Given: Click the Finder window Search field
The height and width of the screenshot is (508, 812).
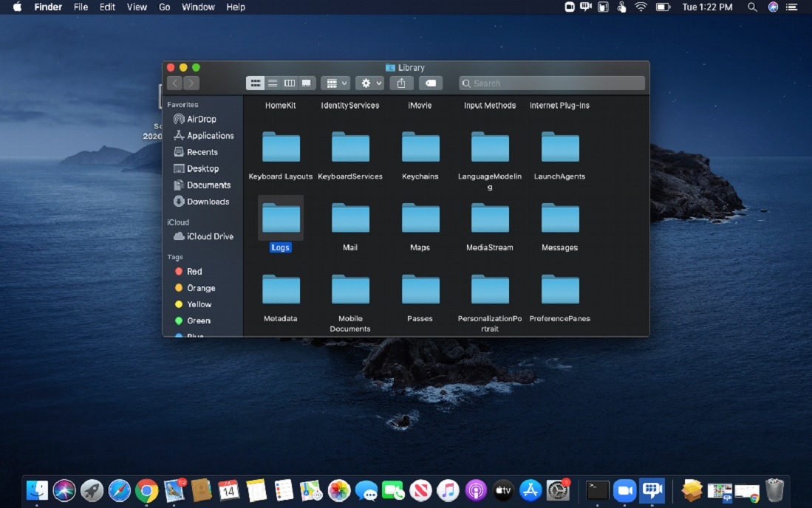Looking at the screenshot, I should point(552,83).
